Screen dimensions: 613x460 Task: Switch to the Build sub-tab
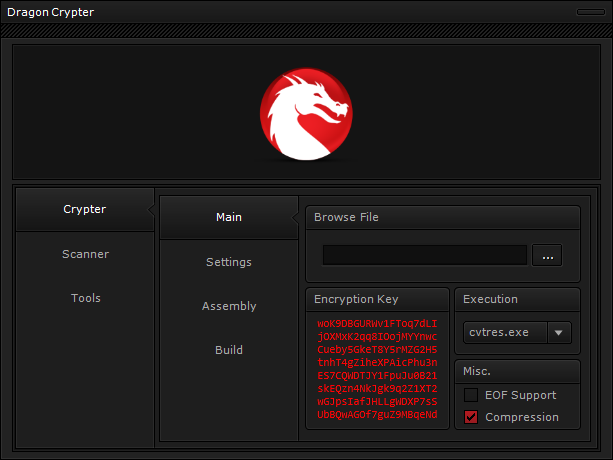tap(229, 350)
